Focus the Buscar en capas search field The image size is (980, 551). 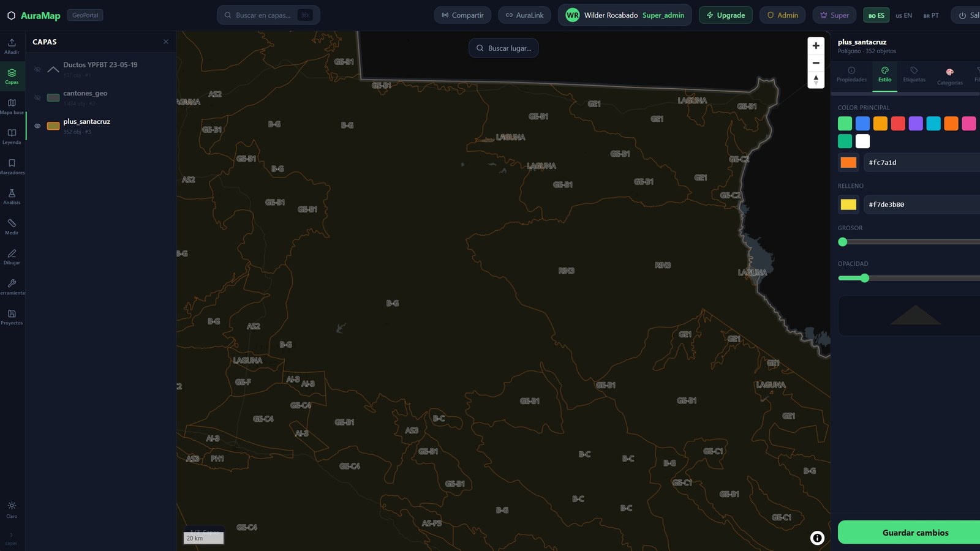pyautogui.click(x=268, y=15)
